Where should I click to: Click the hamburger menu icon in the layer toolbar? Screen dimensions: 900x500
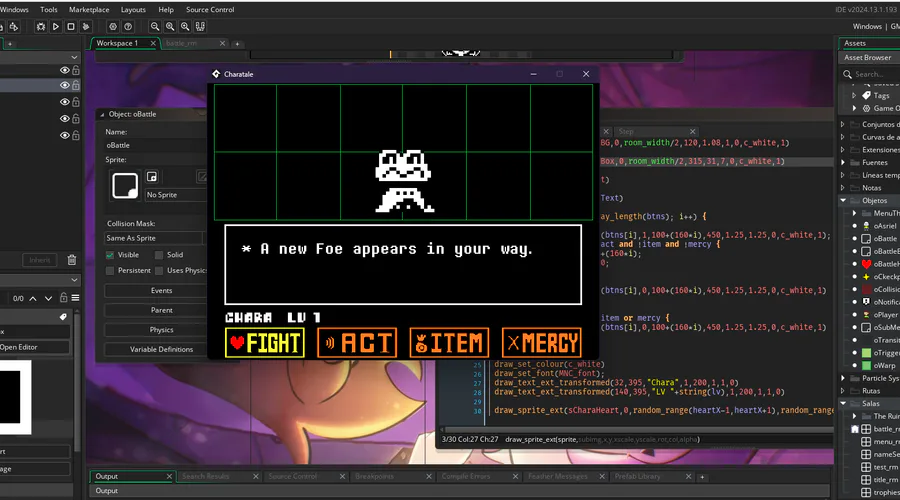(75, 298)
